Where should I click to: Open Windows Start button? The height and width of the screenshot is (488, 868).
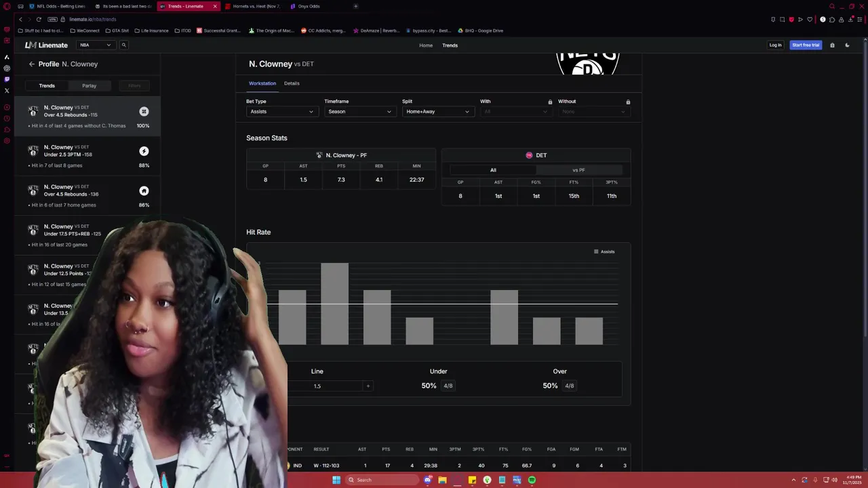click(336, 480)
